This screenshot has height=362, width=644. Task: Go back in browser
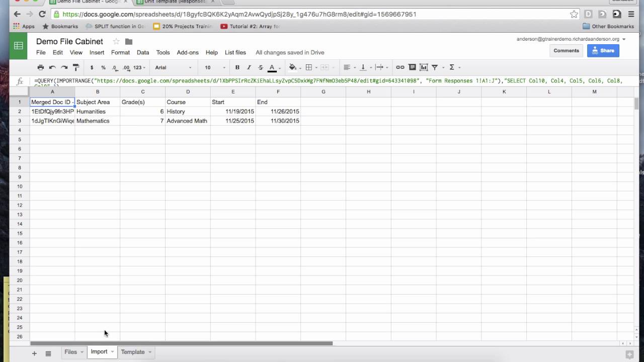pos(17,14)
